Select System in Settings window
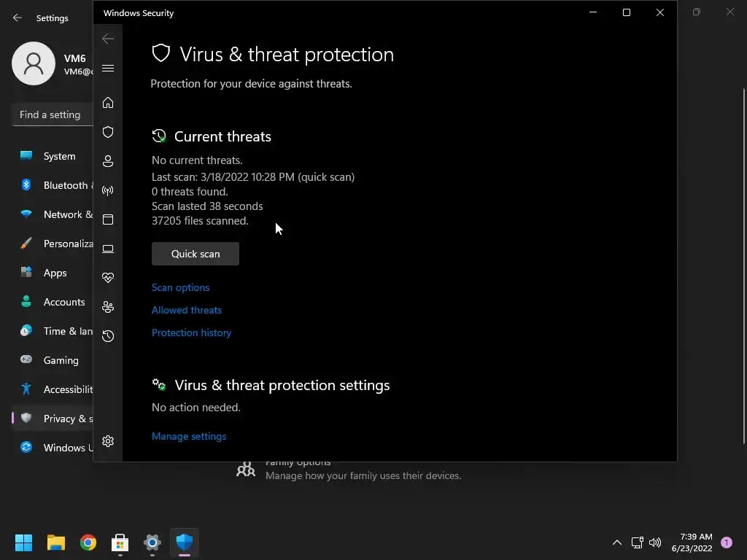 point(53,156)
